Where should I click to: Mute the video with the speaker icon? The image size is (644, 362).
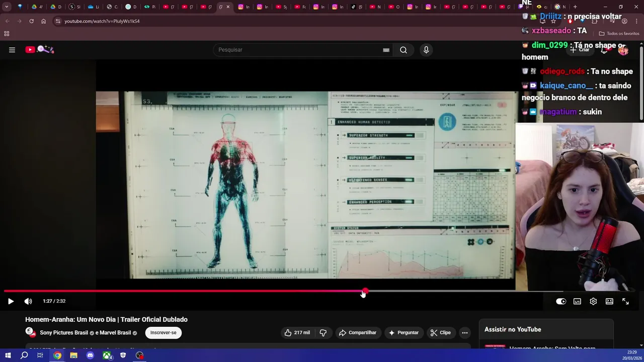click(x=28, y=301)
